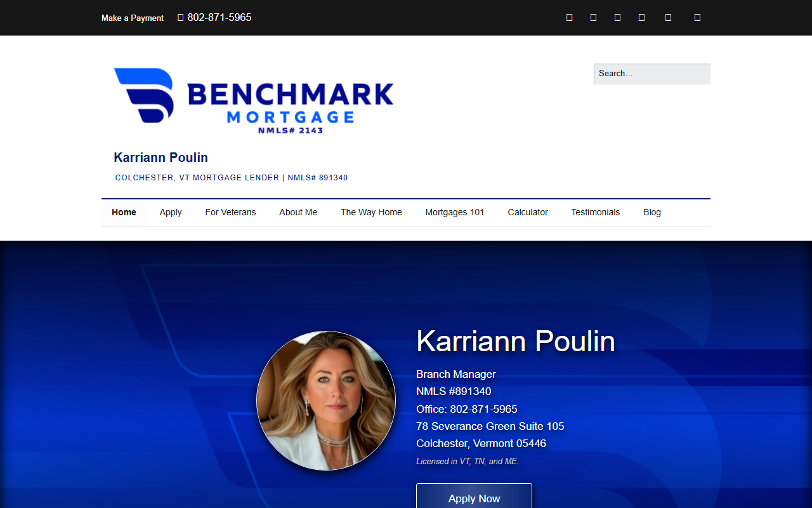Click the large Karriann Poulin hero heading
812x508 pixels.
(516, 341)
